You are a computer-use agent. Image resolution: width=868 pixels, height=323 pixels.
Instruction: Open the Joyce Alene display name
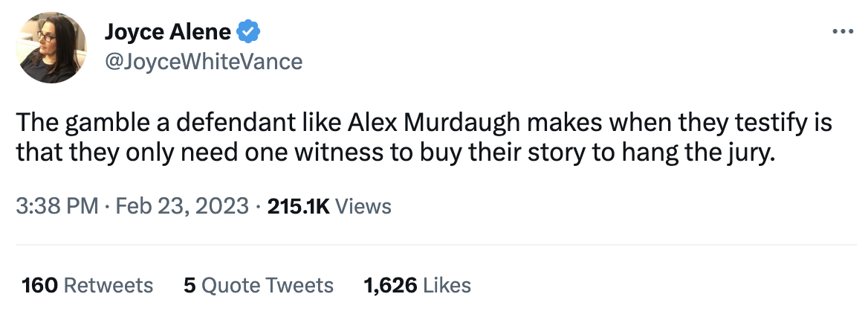pos(168,32)
